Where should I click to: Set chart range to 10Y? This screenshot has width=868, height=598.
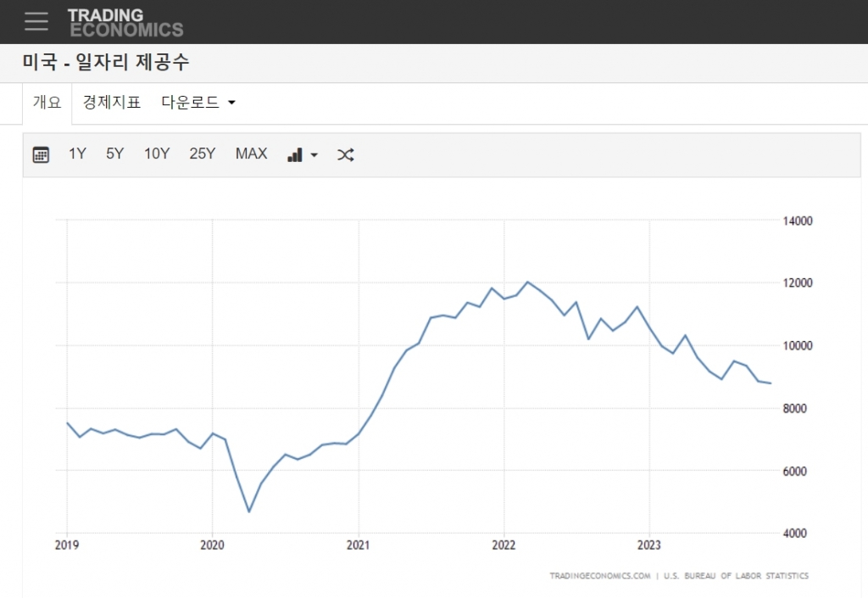pos(156,154)
